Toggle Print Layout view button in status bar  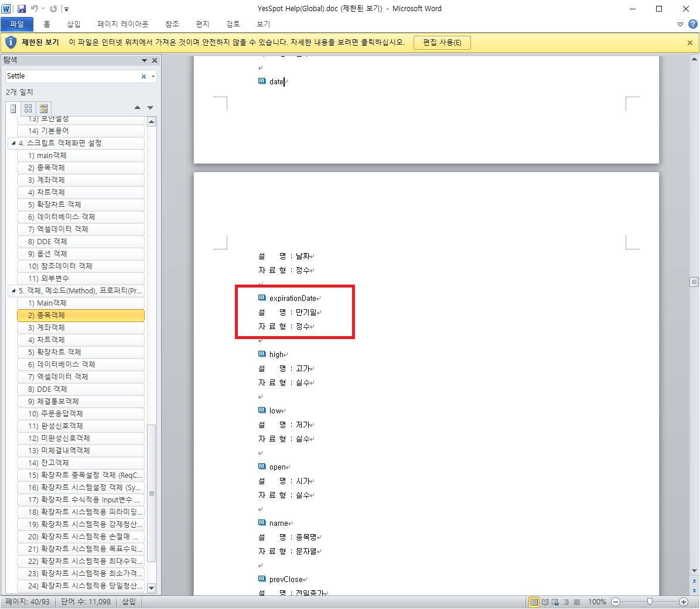534,602
